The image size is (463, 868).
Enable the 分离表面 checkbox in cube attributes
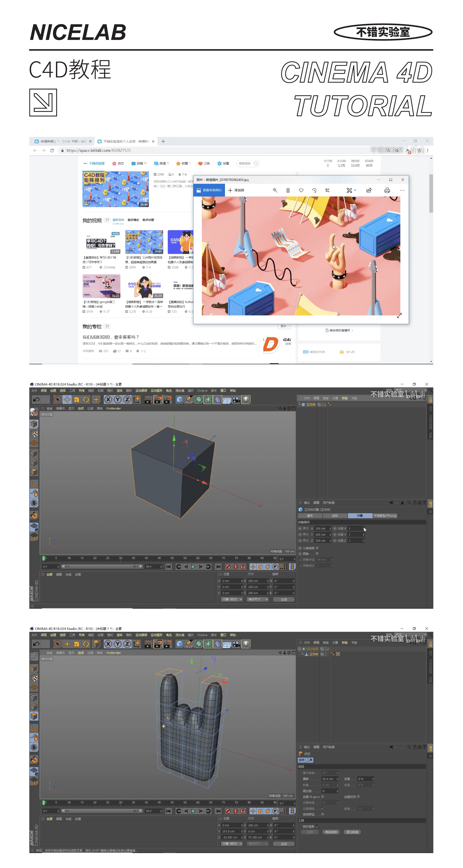pos(317,548)
